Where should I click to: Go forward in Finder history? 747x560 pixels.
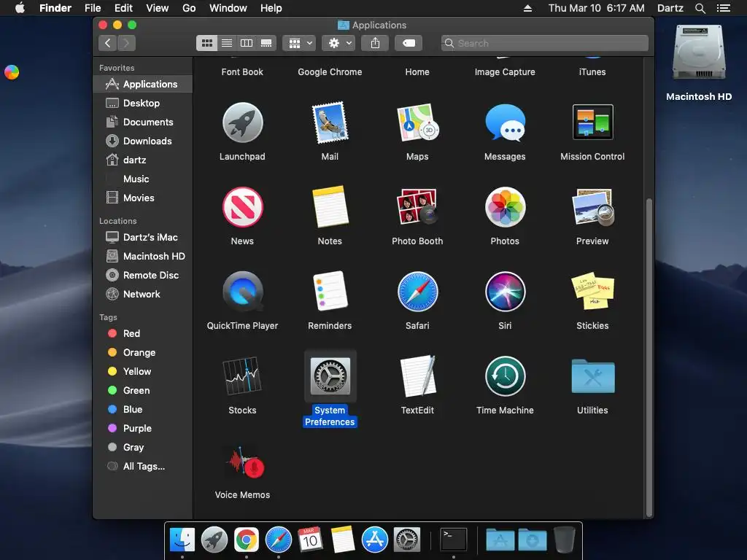[x=127, y=43]
